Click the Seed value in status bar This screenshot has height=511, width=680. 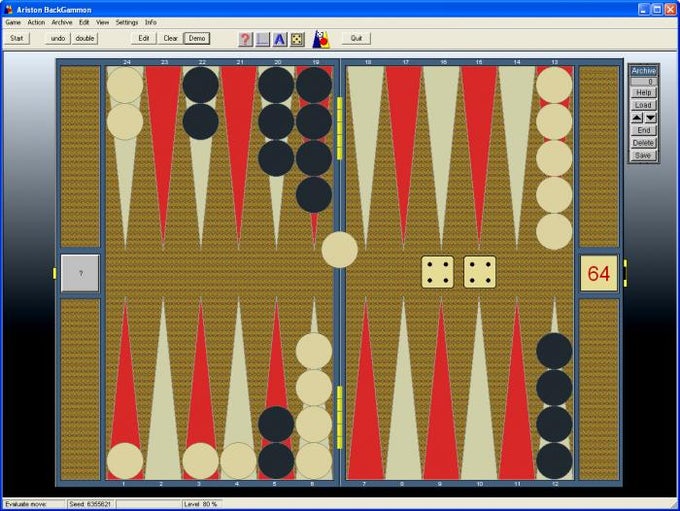(x=90, y=504)
